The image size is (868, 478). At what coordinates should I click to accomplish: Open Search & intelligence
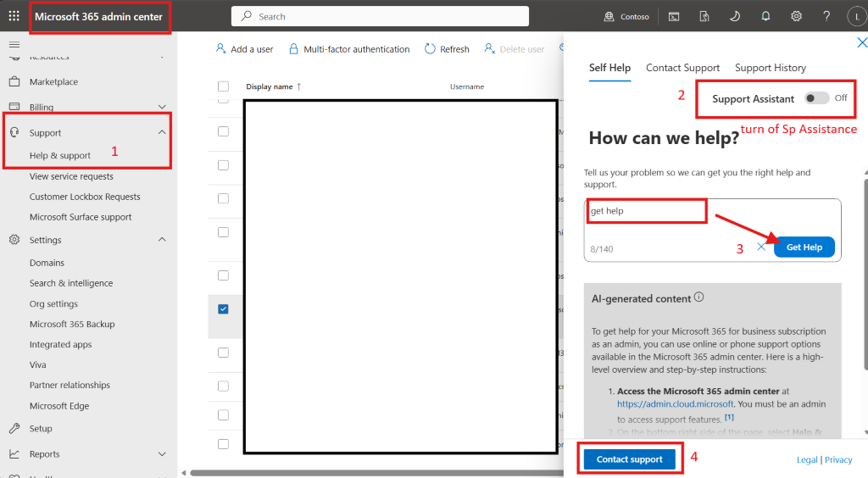pos(71,283)
